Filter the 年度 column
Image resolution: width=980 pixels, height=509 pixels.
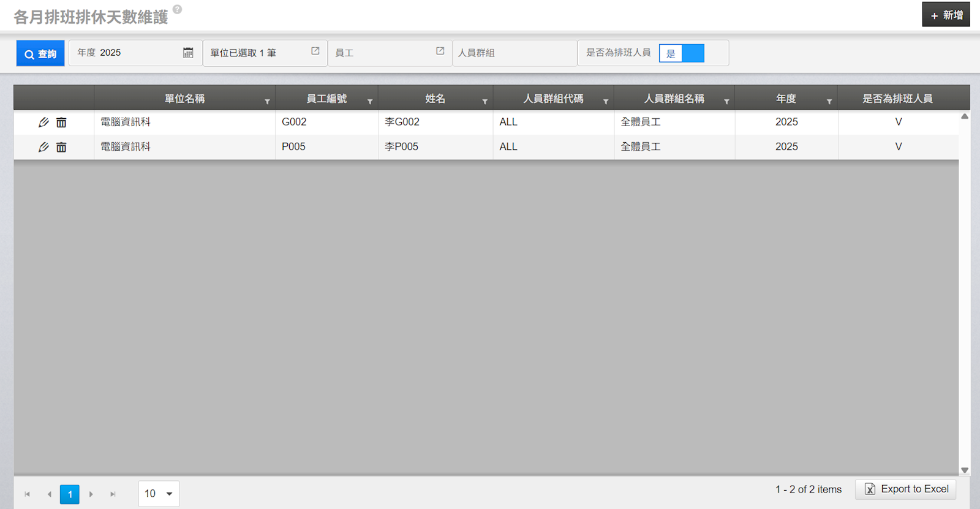[829, 101]
